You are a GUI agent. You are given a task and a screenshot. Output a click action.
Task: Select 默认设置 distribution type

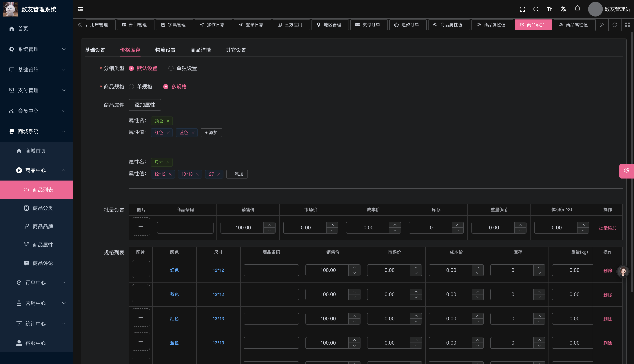tap(143, 68)
